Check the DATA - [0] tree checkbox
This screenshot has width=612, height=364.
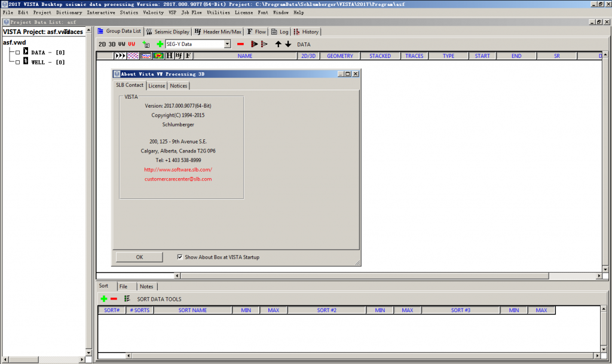tap(17, 52)
